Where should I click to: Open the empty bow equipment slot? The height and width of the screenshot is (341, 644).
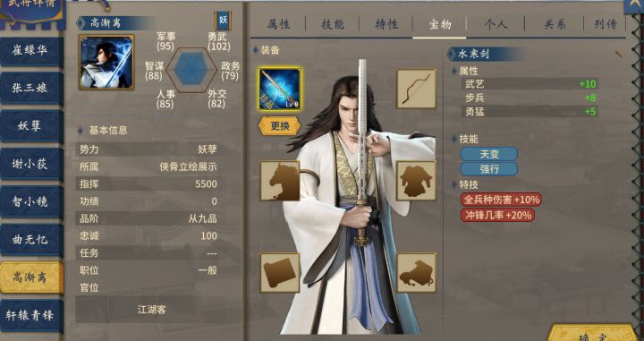click(x=416, y=89)
